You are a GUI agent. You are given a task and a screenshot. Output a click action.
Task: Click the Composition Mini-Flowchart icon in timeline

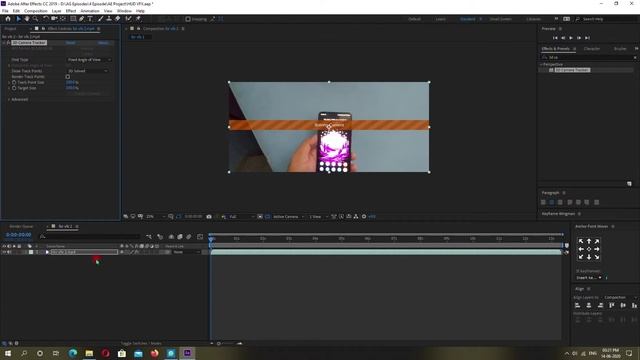tap(149, 237)
